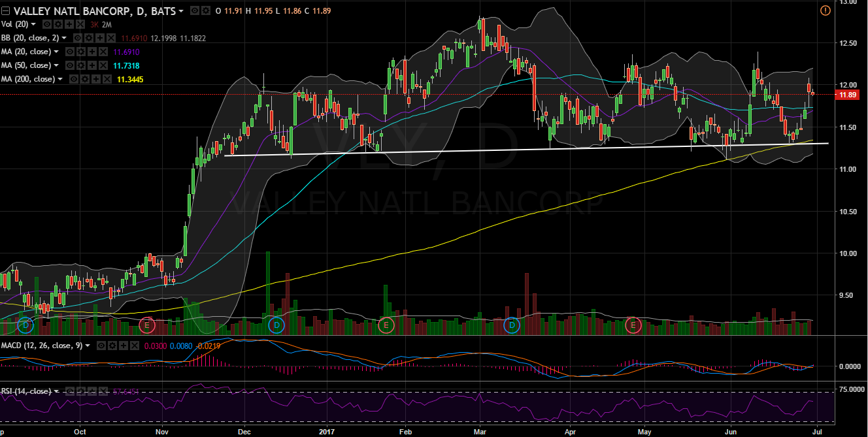The height and width of the screenshot is (437, 868).
Task: Select the white support trendline
Action: [523, 149]
